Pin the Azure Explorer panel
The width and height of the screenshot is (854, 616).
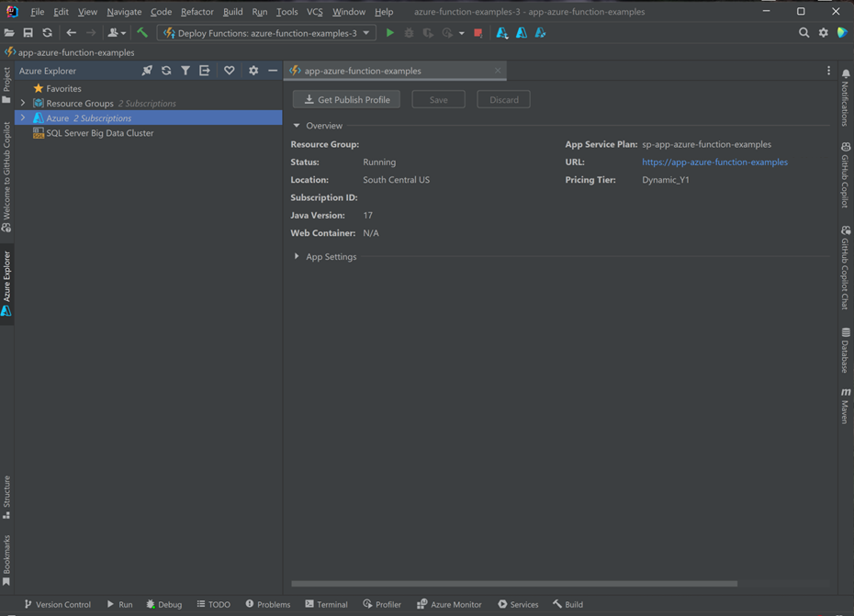coord(147,70)
